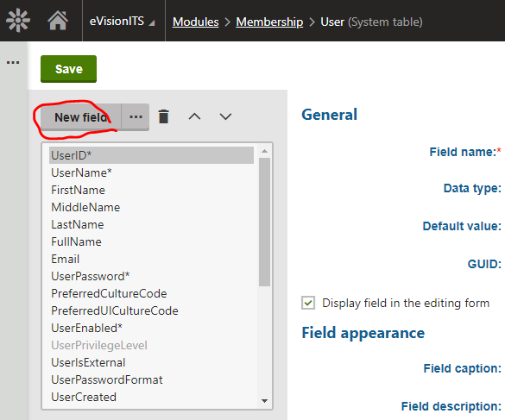Click the green Save button
Viewport: 505px width, 420px height.
(68, 69)
